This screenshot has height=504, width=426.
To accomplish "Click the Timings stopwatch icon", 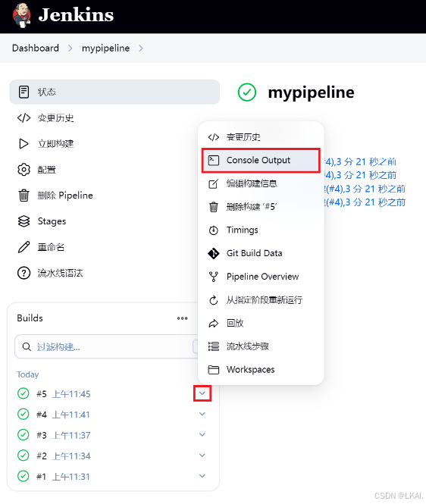I will click(214, 230).
